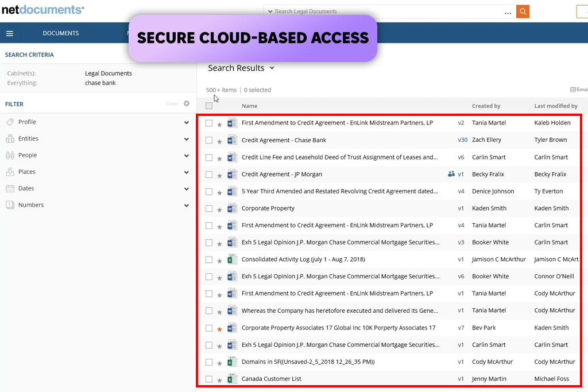Click the Dates calendar filter icon
Screen dimensions: 588x392
[x=10, y=188]
